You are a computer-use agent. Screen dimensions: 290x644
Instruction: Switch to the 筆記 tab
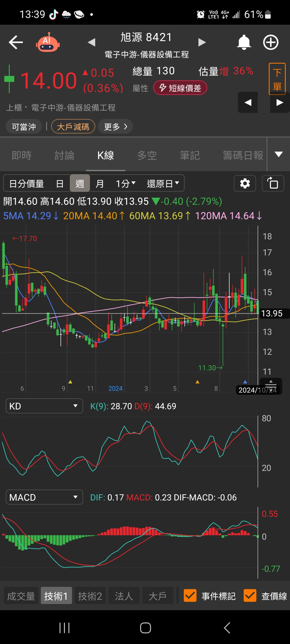[190, 155]
